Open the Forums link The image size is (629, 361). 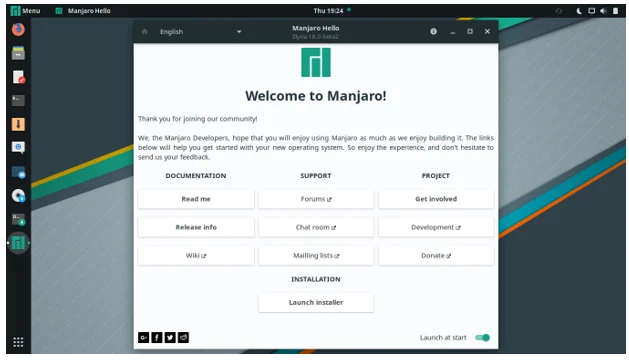[316, 199]
